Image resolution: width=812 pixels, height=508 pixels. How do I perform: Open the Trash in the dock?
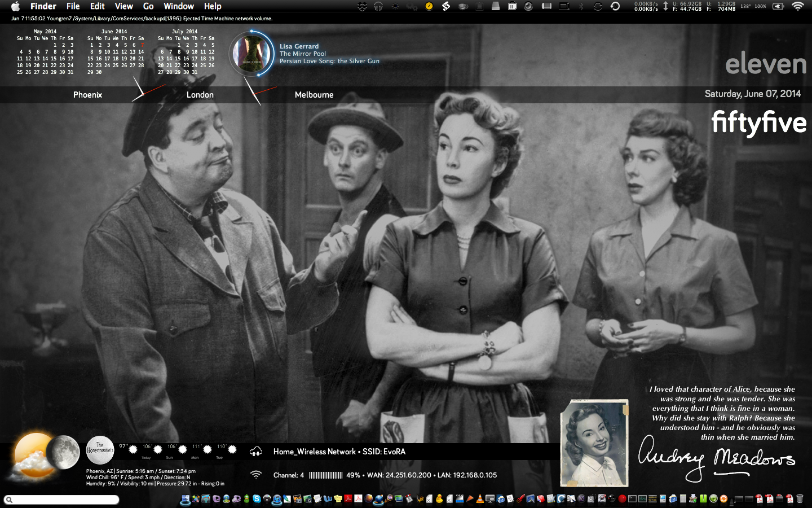tap(800, 499)
